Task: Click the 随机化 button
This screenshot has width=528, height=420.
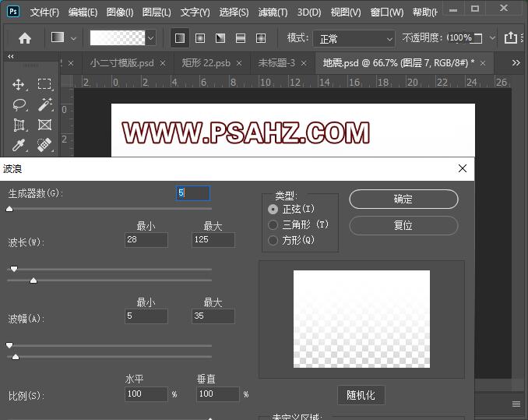Action: click(361, 395)
